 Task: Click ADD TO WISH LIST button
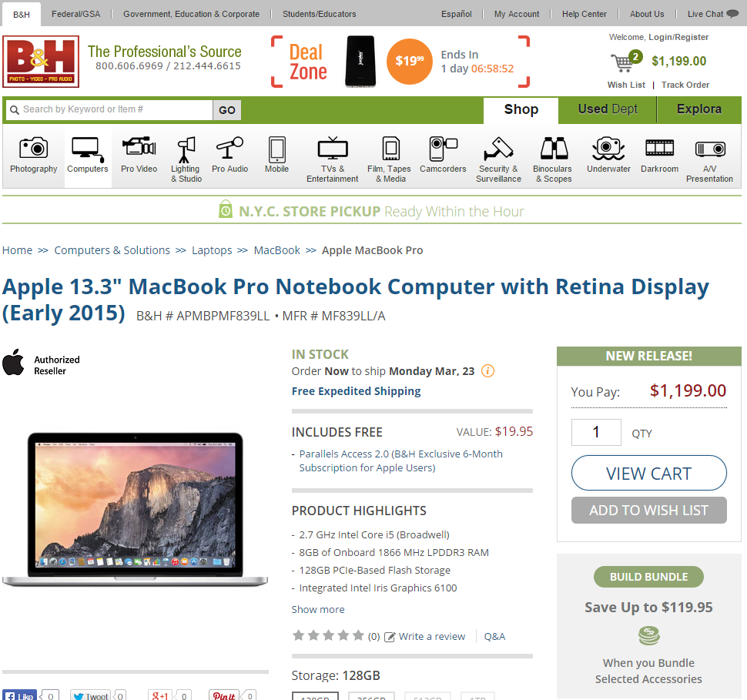649,511
